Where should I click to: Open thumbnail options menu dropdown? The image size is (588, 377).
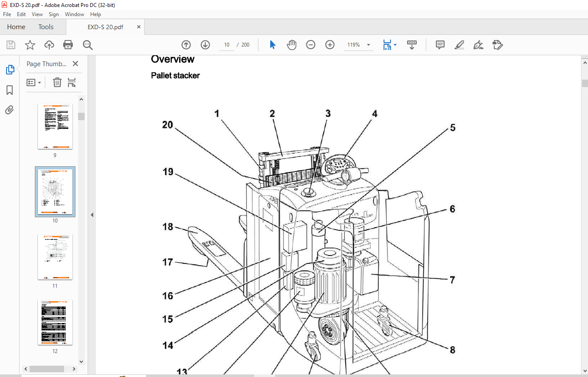point(34,82)
